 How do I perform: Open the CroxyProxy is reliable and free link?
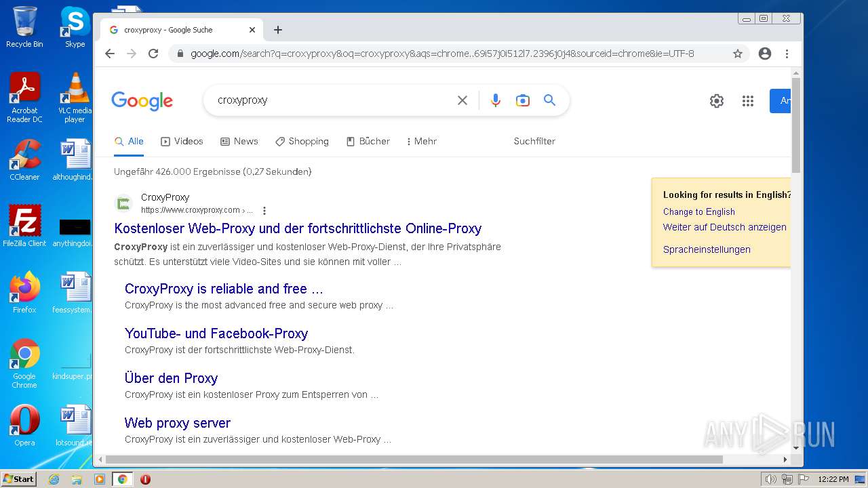click(224, 289)
